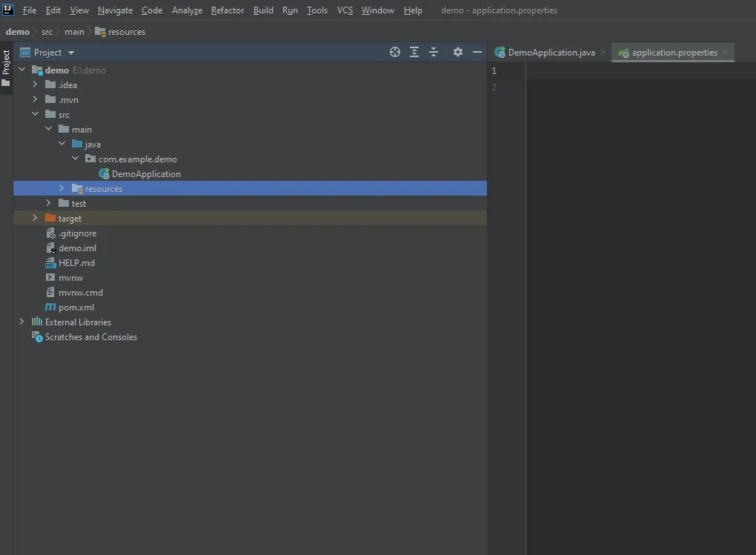Click the mvnw script file icon
This screenshot has height=555, width=756.
point(50,278)
